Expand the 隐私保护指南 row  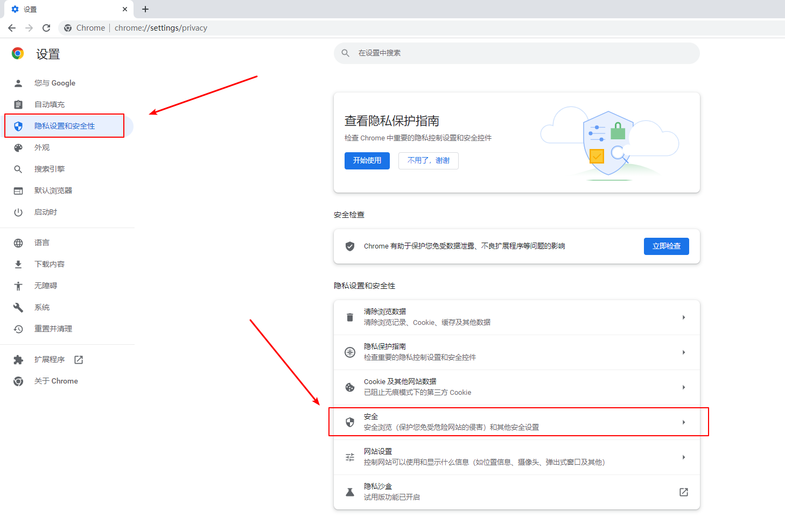tap(518, 352)
